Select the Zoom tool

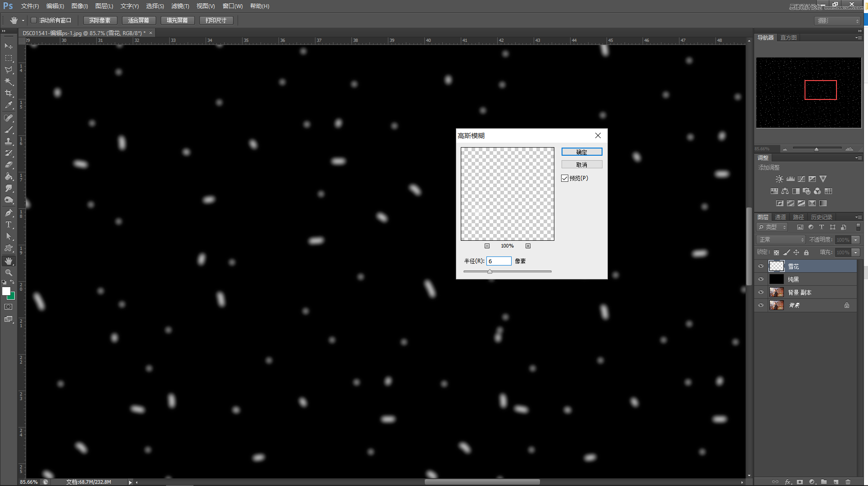coord(9,273)
